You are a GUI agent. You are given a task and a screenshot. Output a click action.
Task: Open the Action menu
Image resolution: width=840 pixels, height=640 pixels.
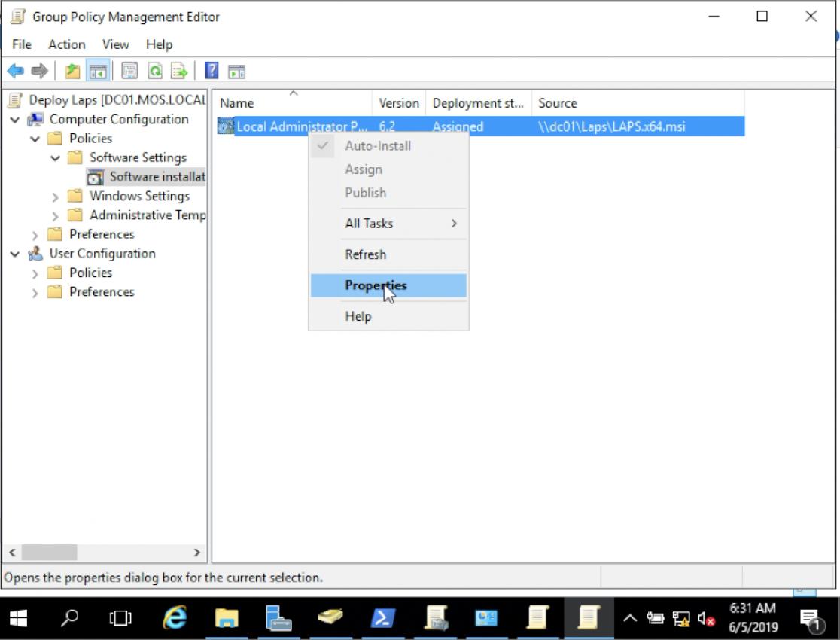67,44
